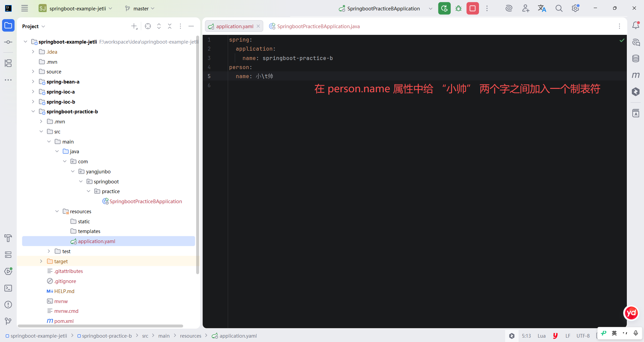This screenshot has height=342, width=644.
Task: Switch to SpringbootPracticeBApplication.java tab
Action: click(x=314, y=26)
